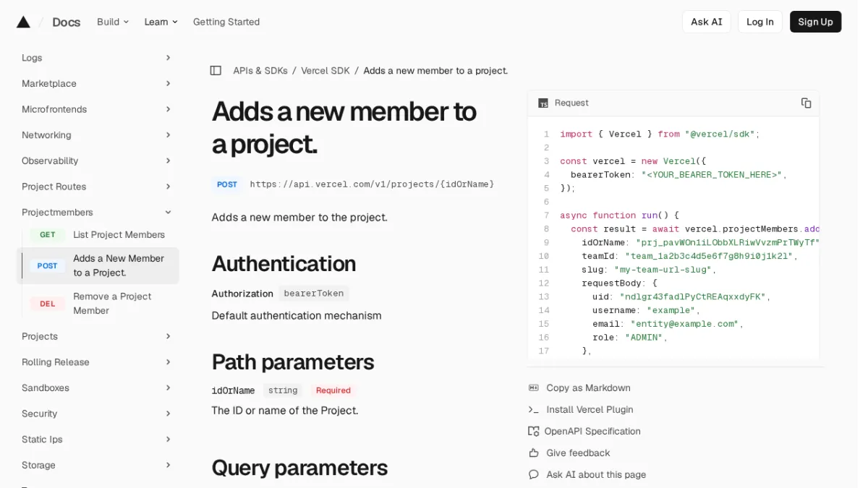Image resolution: width=868 pixels, height=488 pixels.
Task: Click the thumbs-up Give feedback icon
Action: click(x=534, y=453)
